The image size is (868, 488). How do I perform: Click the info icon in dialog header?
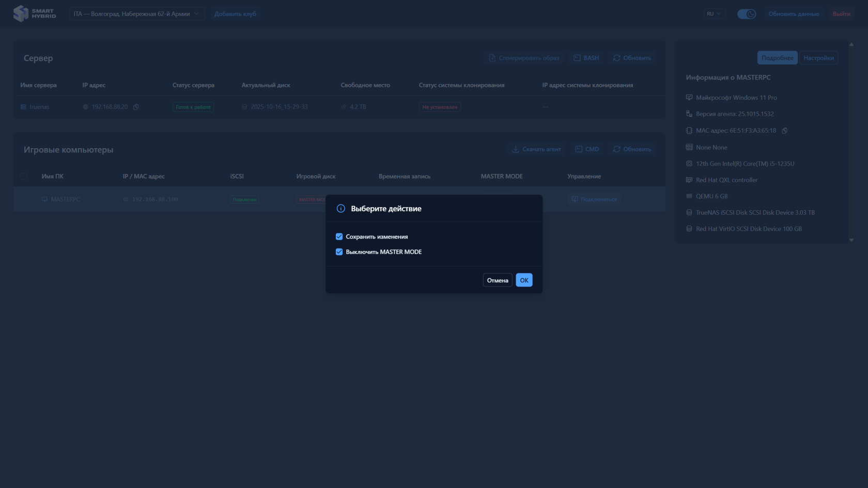340,209
